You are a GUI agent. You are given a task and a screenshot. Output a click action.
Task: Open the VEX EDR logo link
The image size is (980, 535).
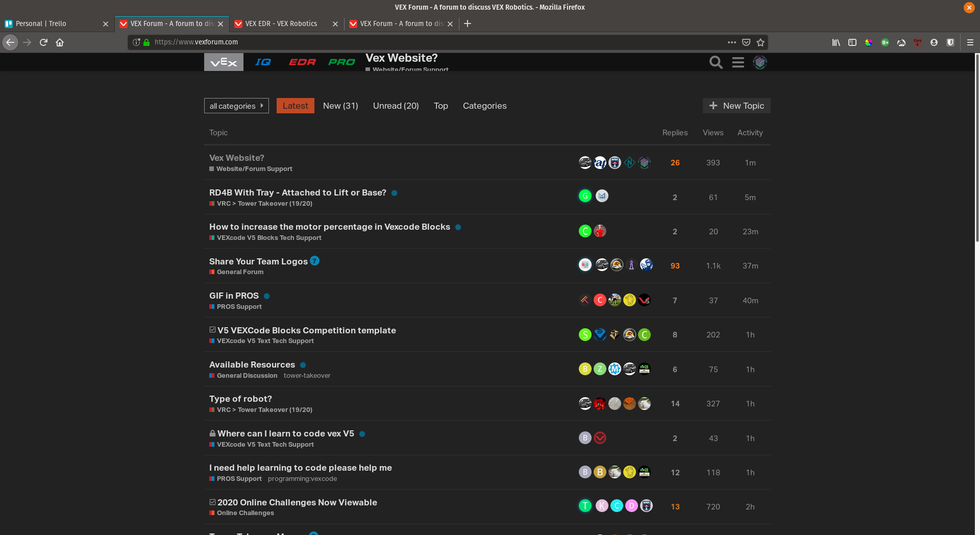302,62
